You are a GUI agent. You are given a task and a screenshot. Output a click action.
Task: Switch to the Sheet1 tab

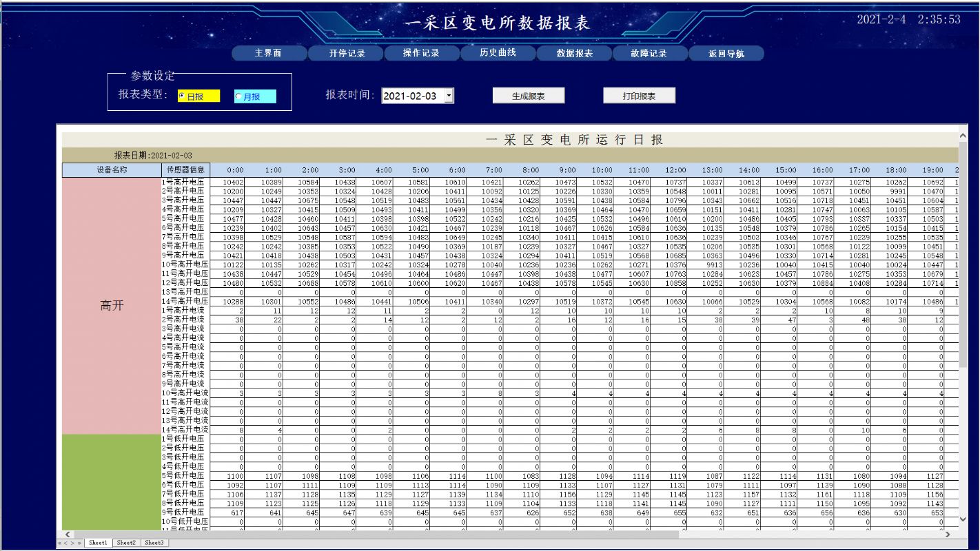(98, 543)
